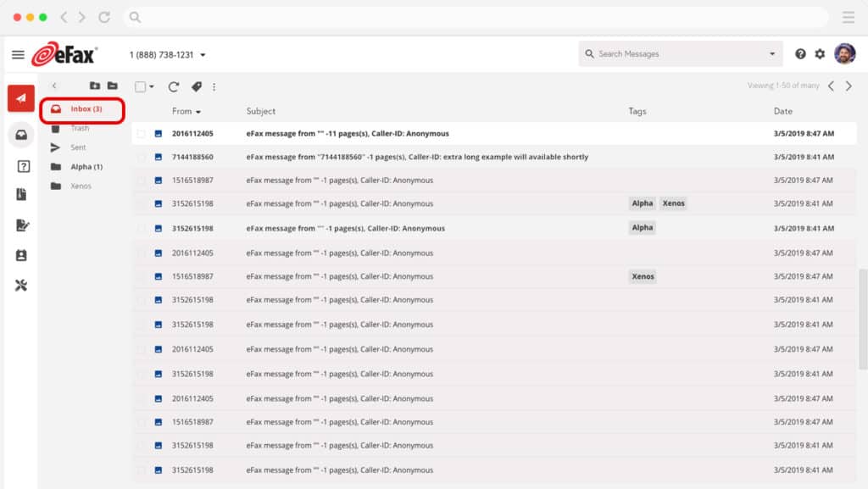This screenshot has width=868, height=489.
Task: Expand the fax number 1 (888) 738-1231 dropdown
Action: click(203, 55)
